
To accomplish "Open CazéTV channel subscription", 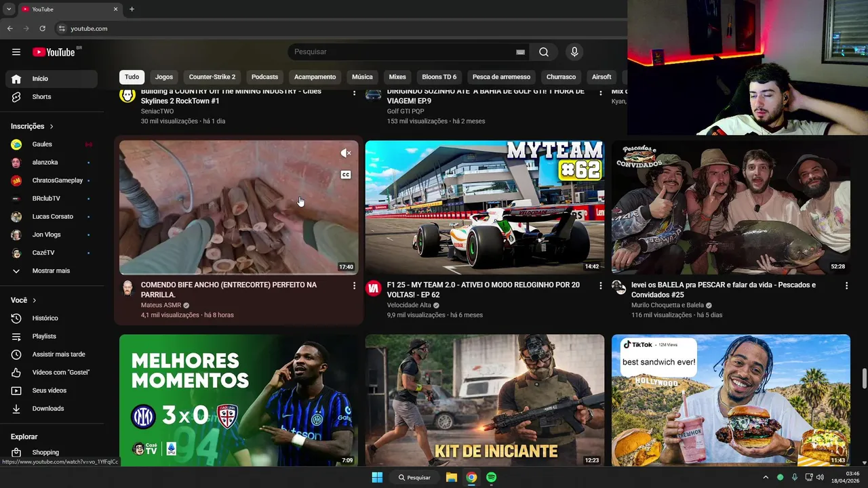I will [x=52, y=253].
